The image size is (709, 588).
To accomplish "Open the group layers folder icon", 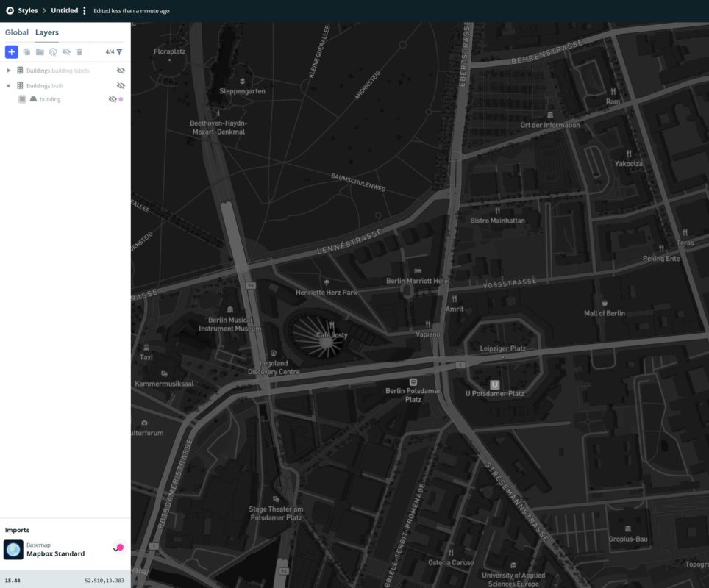I will (40, 51).
